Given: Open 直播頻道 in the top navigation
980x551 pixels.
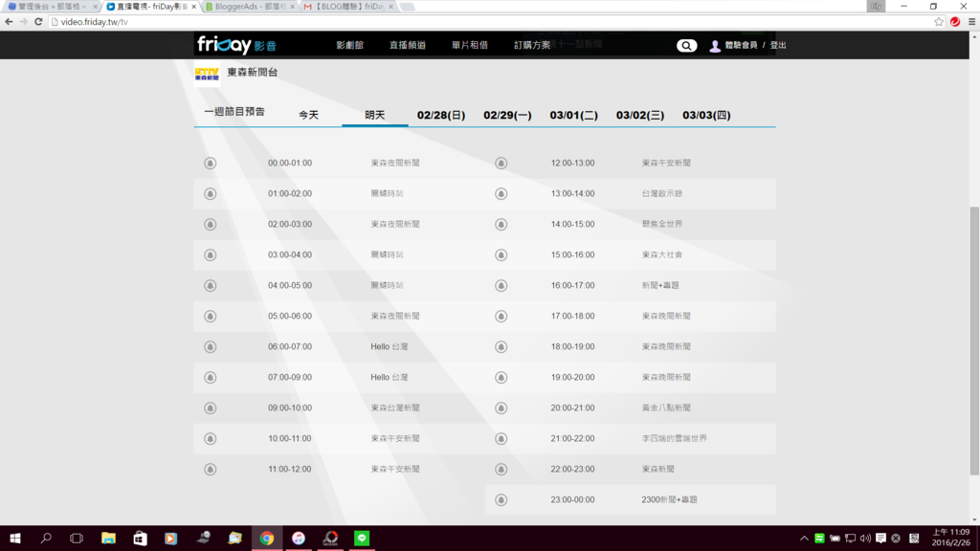Looking at the screenshot, I should pos(408,45).
